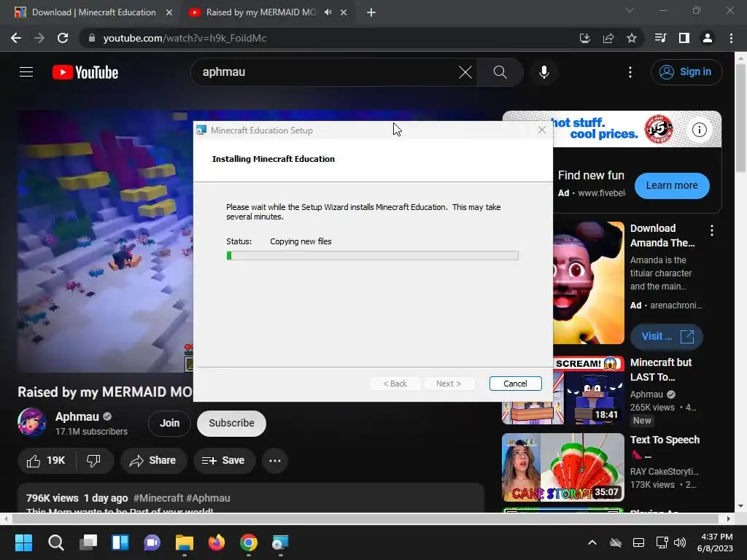This screenshot has height=560, width=747.
Task: Subscribe to Aphmau
Action: pyautogui.click(x=231, y=423)
